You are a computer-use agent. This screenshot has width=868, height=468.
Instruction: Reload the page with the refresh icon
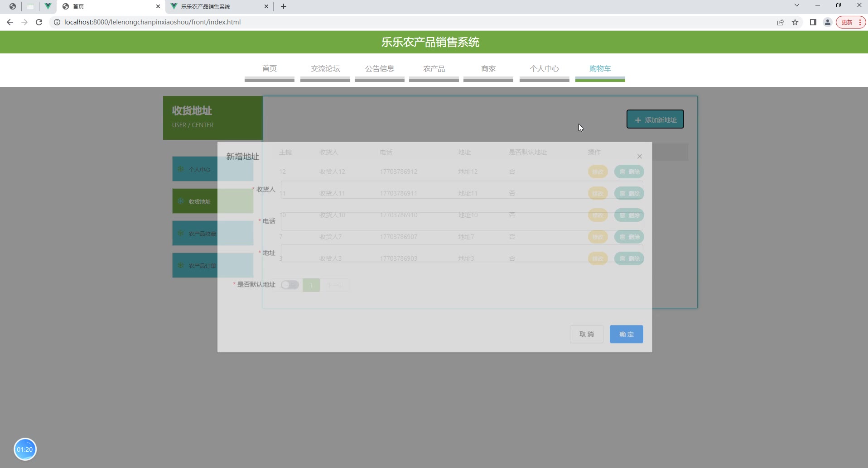39,22
